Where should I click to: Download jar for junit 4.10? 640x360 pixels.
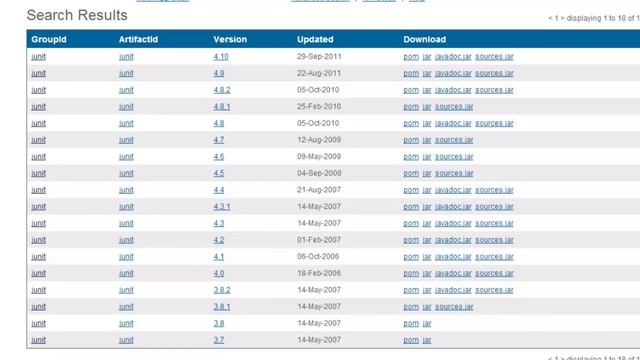point(427,57)
